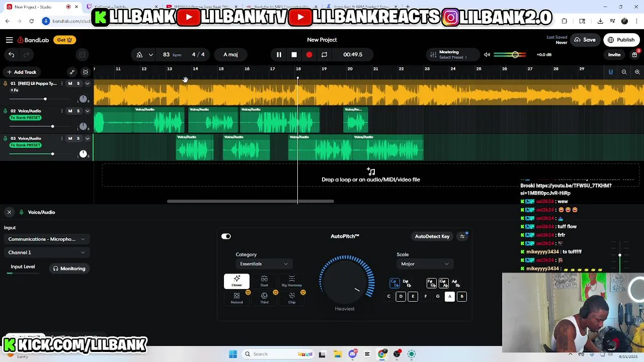Viewport: 644px width, 362px height.
Task: Solo track 01 Lil Poppa
Action: tap(78, 83)
